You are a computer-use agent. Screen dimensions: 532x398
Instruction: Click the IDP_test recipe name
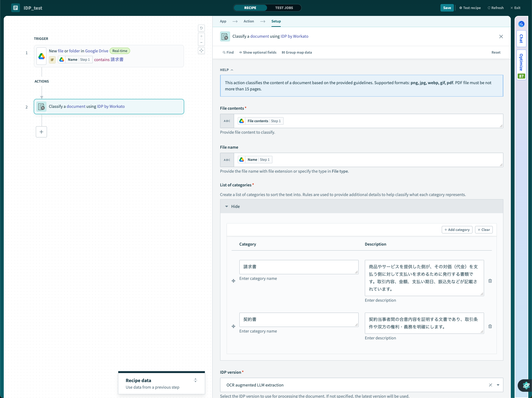click(x=33, y=8)
